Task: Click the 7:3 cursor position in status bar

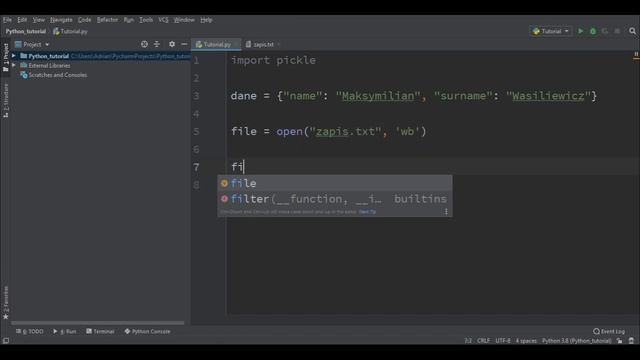Action: click(468, 340)
